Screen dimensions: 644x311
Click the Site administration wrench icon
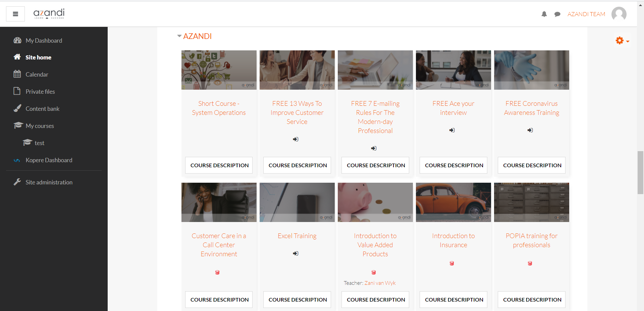click(17, 182)
